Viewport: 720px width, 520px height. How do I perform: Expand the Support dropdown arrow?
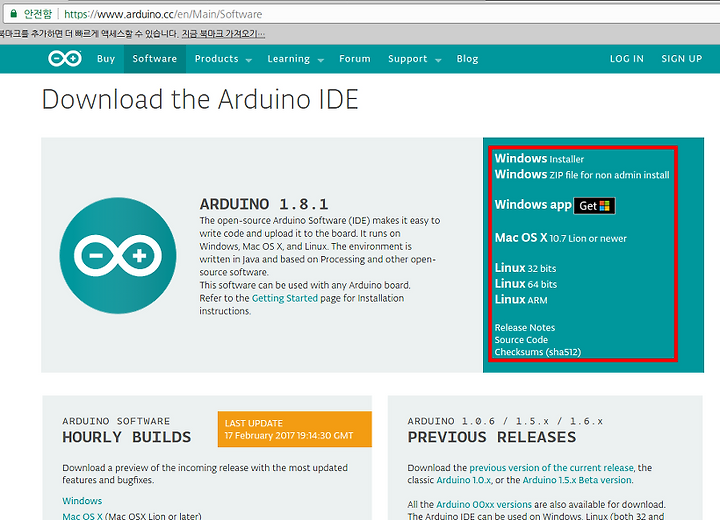tap(438, 60)
